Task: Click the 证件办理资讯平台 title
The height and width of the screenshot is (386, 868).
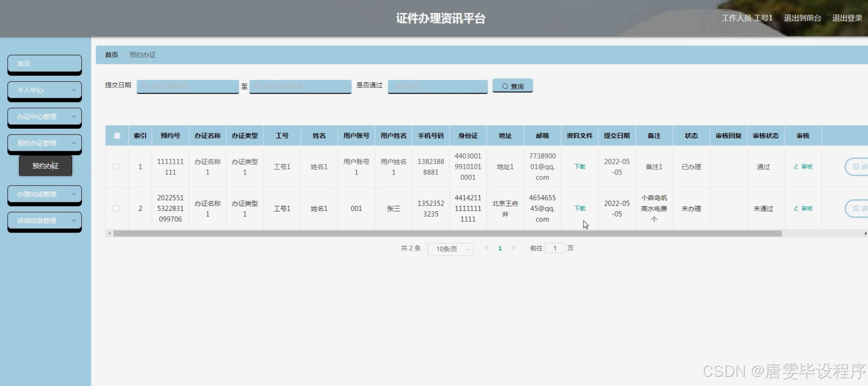Action: [441, 18]
